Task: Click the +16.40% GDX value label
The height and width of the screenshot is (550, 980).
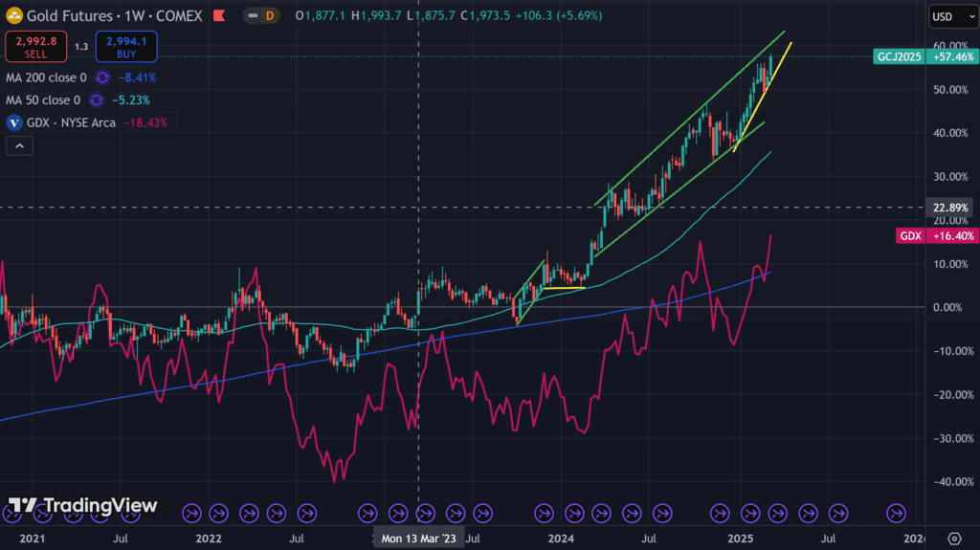Action: pos(953,235)
